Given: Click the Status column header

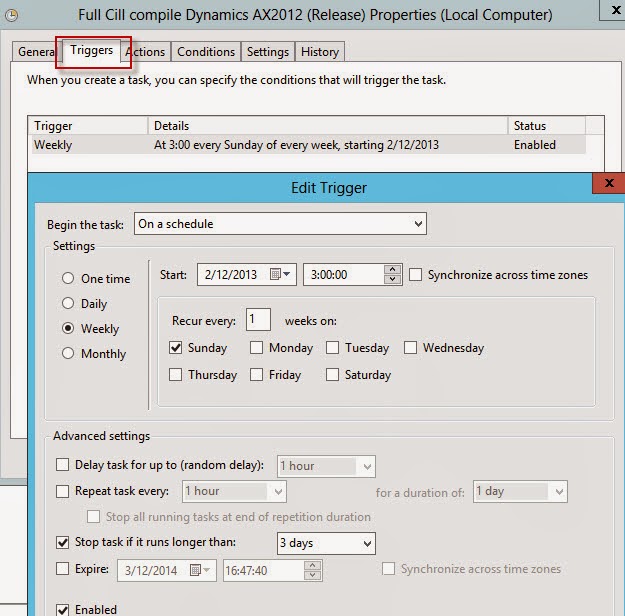Looking at the screenshot, I should (547, 126).
